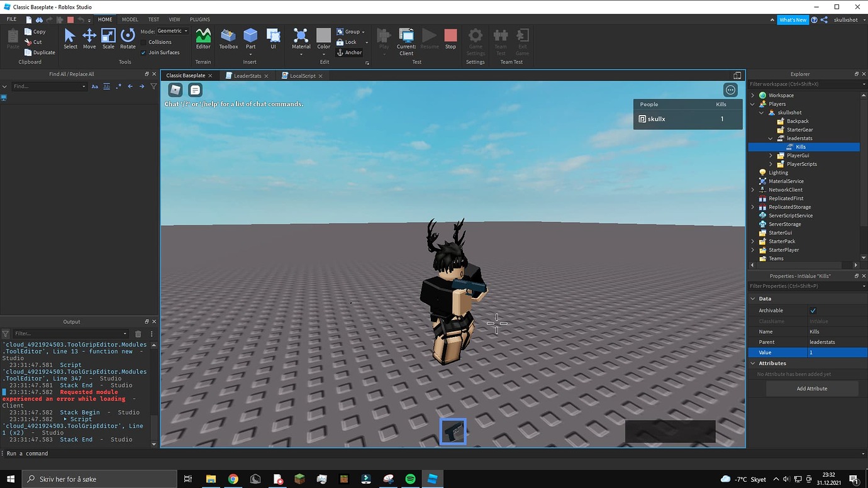Image resolution: width=868 pixels, height=488 pixels.
Task: Open the Group dropdown arrow
Action: (363, 32)
